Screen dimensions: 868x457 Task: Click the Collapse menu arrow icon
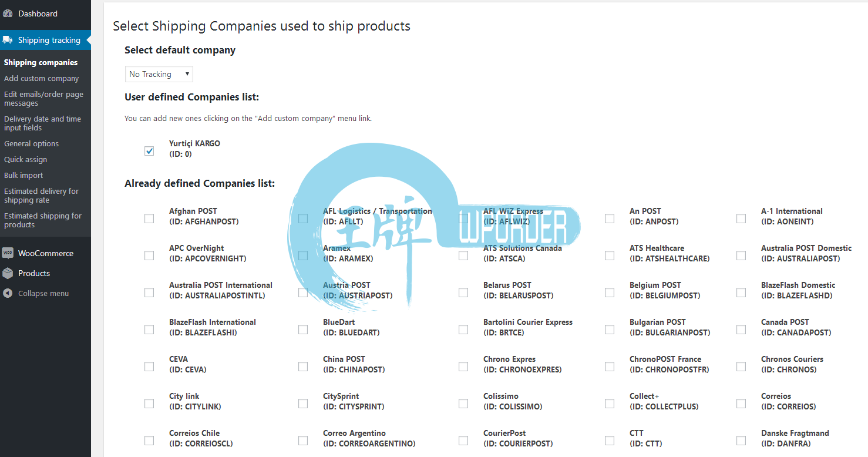click(x=8, y=293)
